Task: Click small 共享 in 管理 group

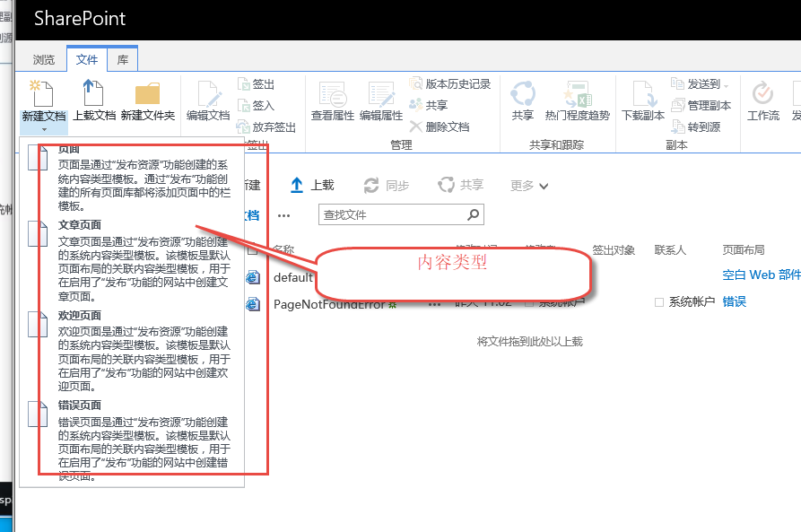Action: (x=429, y=105)
